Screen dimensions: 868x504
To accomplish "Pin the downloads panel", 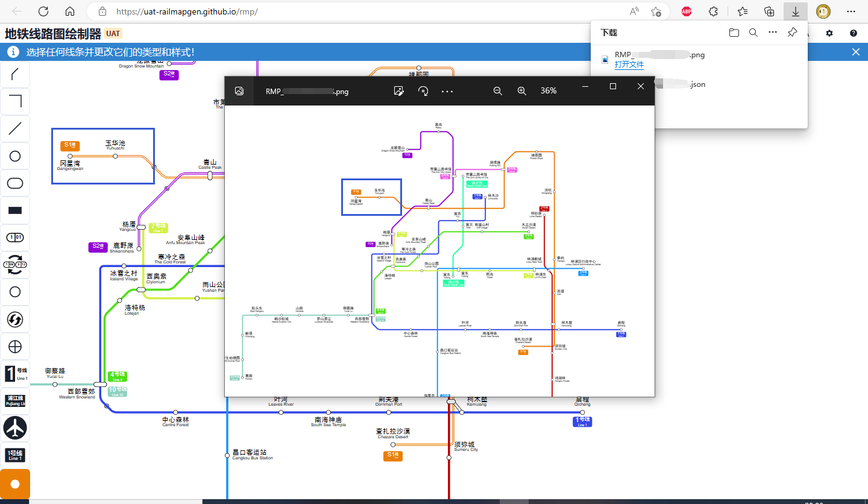I will [x=793, y=33].
